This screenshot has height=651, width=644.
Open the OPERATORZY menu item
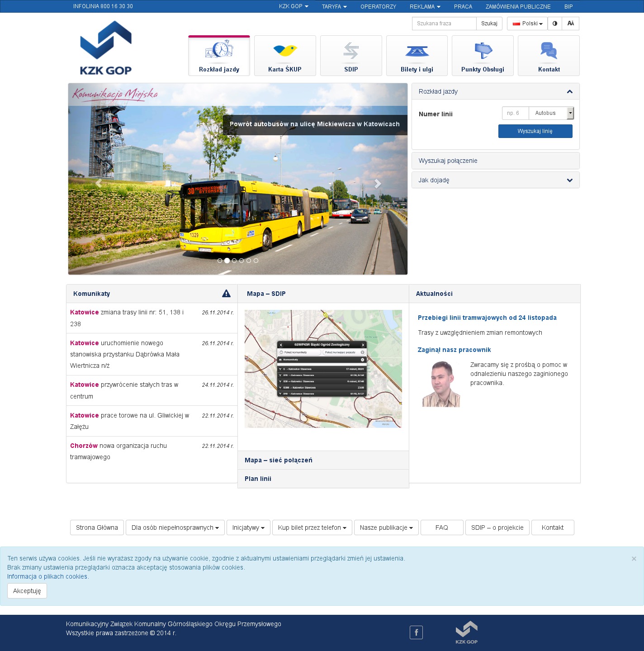378,7
